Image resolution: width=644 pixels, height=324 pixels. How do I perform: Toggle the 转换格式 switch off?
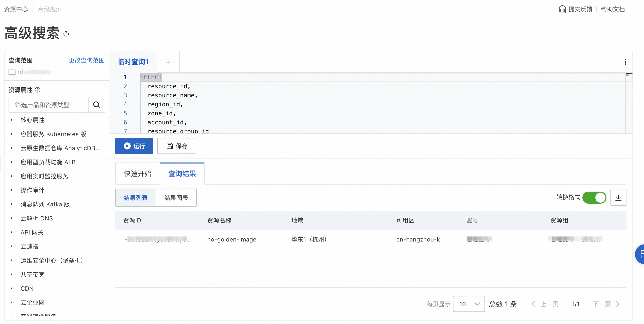pyautogui.click(x=594, y=198)
